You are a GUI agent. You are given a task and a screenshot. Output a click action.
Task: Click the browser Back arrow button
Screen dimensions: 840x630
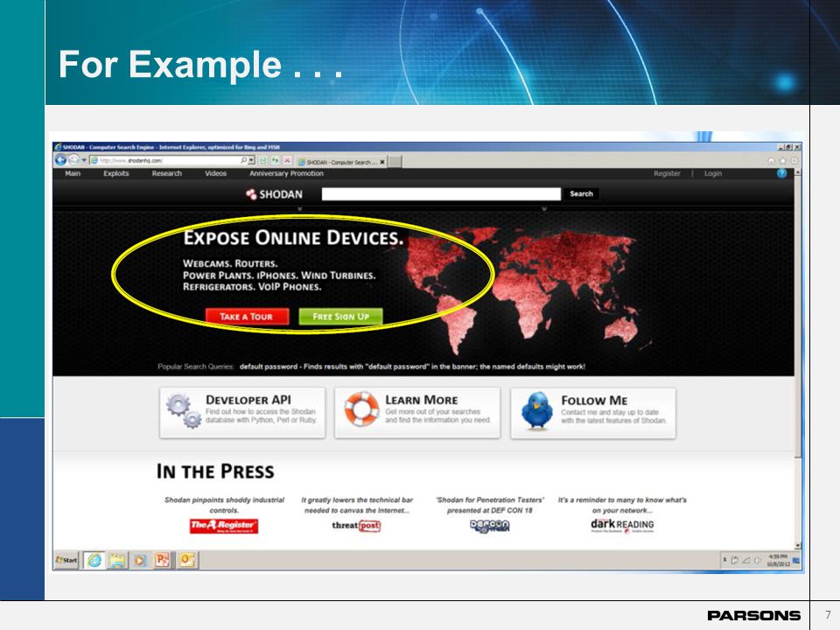[60, 159]
